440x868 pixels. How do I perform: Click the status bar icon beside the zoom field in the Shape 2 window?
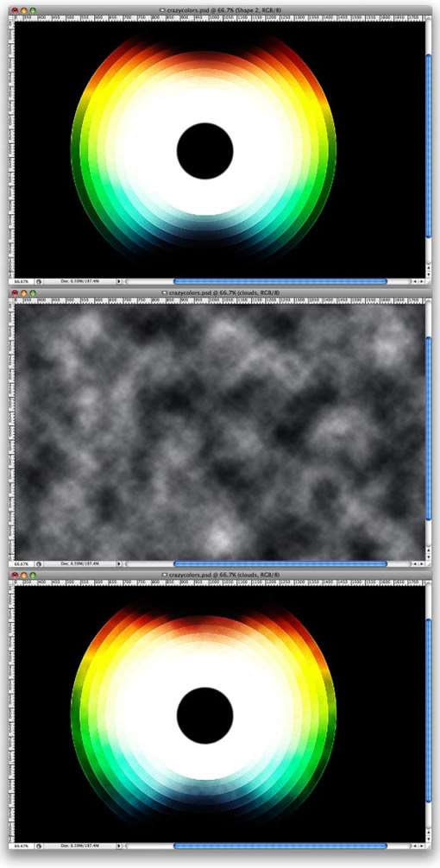click(40, 281)
